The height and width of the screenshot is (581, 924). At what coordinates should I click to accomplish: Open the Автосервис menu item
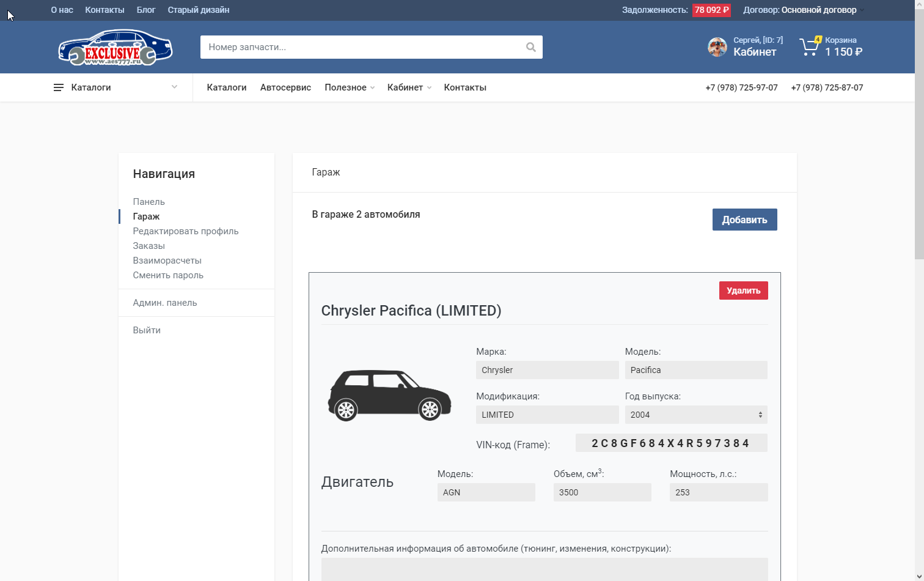tap(285, 87)
